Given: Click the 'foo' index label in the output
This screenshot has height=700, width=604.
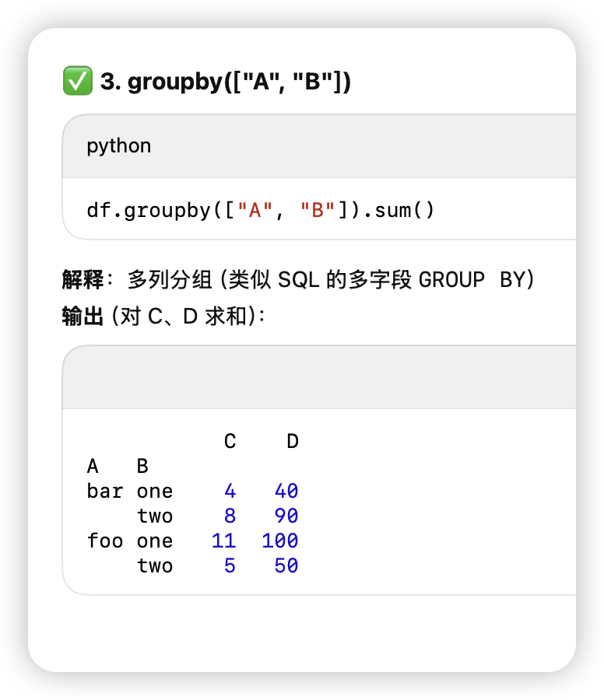Looking at the screenshot, I should click(x=105, y=541).
